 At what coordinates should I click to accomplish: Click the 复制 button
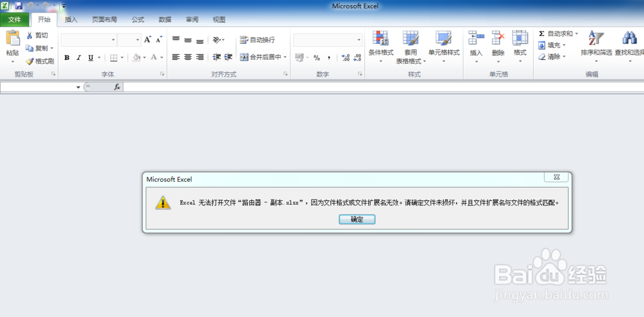point(37,48)
